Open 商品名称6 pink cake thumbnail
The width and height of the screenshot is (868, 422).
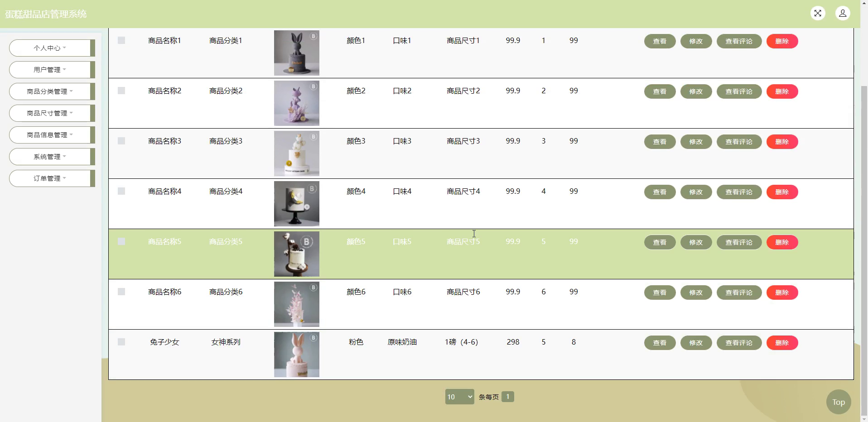tap(297, 304)
